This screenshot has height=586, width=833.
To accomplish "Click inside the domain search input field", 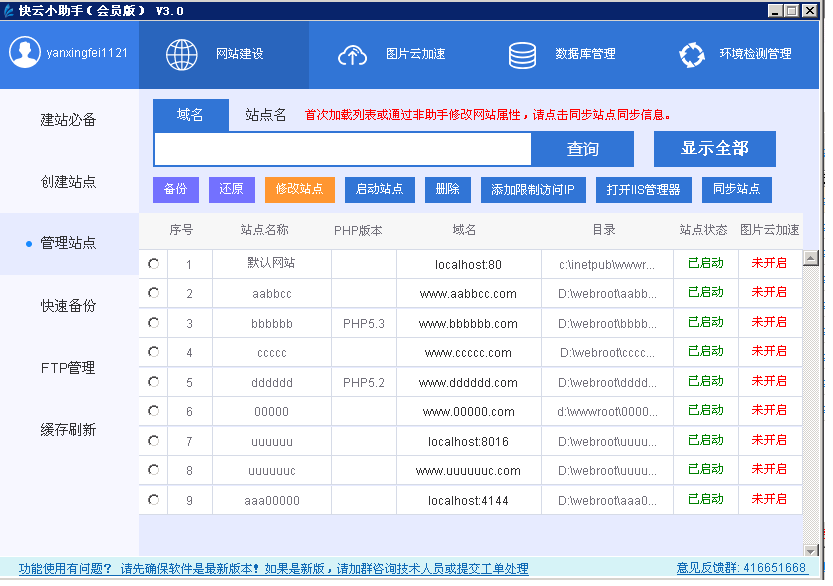I will click(340, 149).
